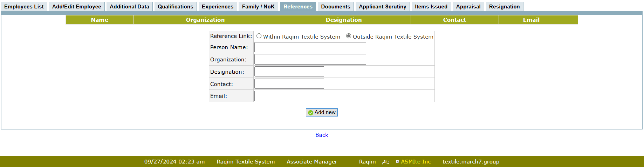Focus the Organization text box

(310, 59)
